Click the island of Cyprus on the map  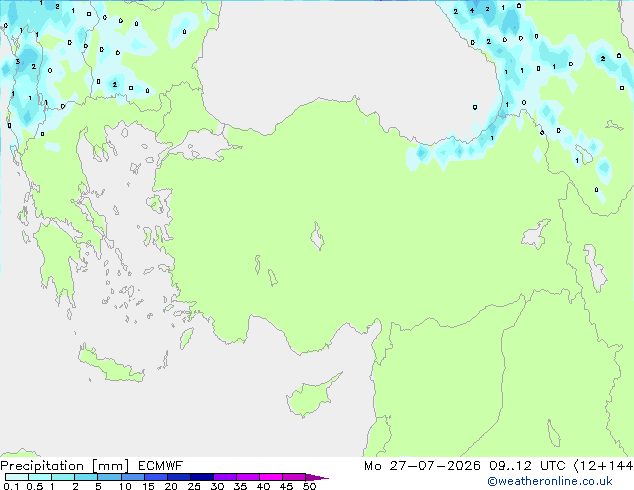(x=311, y=396)
